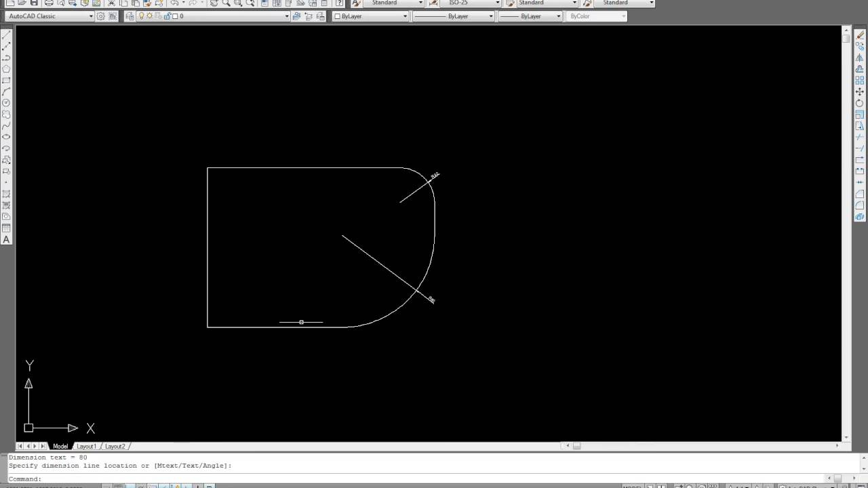The height and width of the screenshot is (488, 868).
Task: Select the Fillet tool
Action: pyautogui.click(x=860, y=205)
